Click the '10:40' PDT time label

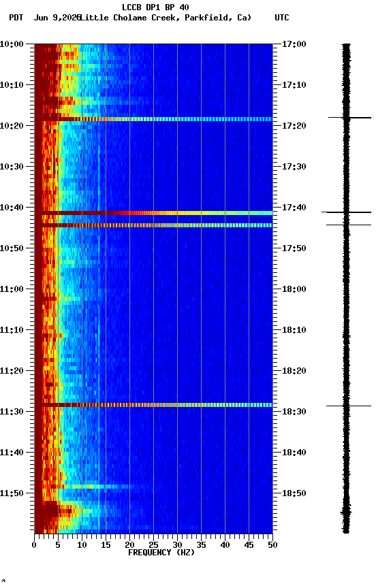pos(12,208)
